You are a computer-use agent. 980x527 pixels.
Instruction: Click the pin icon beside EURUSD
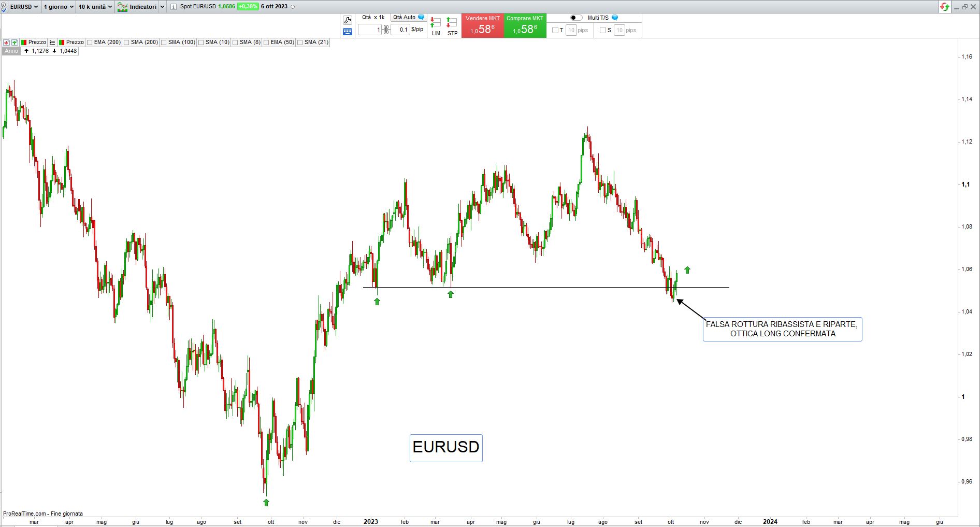pos(4,7)
